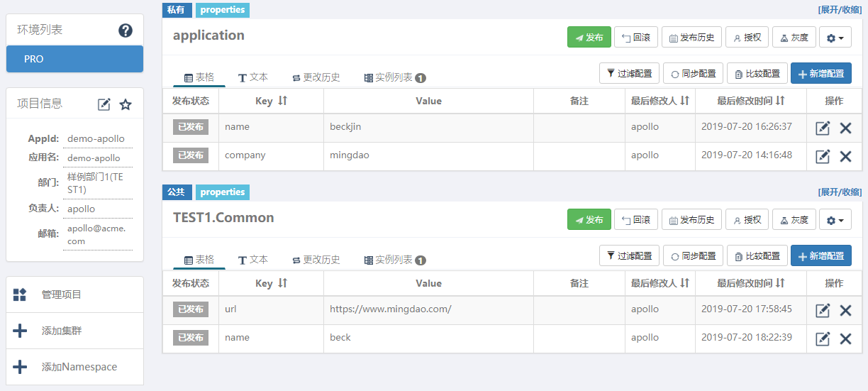Add new config to TEST1.Common
868x391 pixels.
point(820,255)
